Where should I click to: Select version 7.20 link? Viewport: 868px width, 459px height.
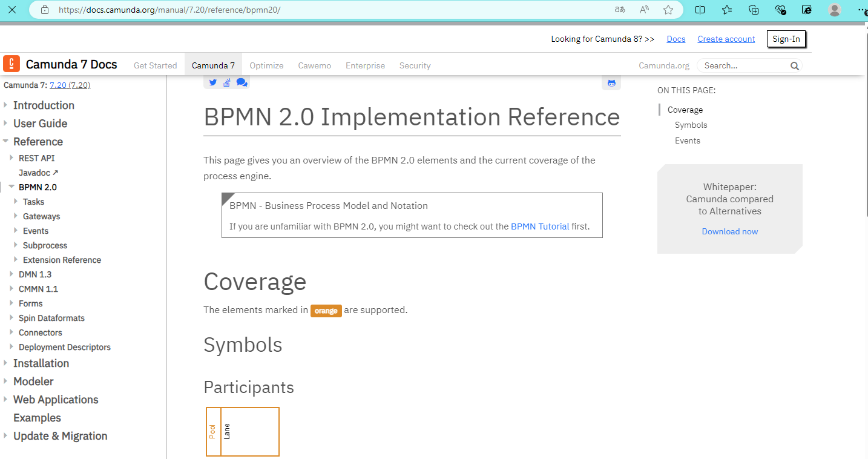[x=70, y=85]
